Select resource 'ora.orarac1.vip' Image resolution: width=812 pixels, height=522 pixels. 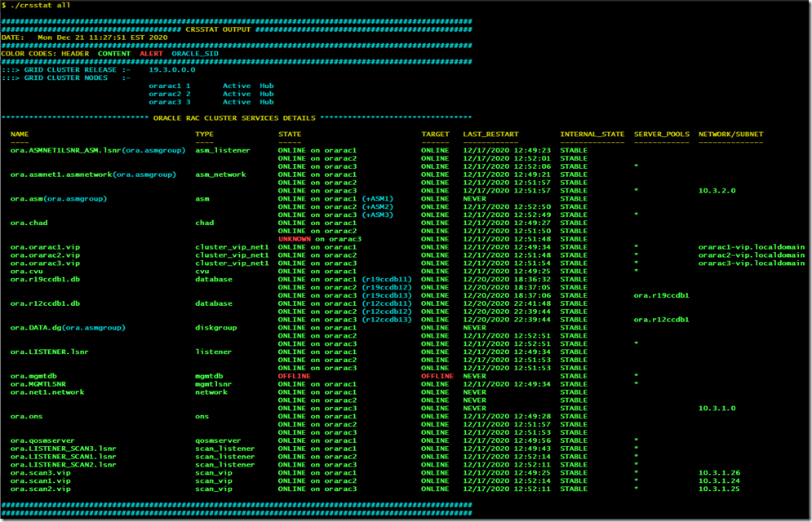click(x=45, y=247)
